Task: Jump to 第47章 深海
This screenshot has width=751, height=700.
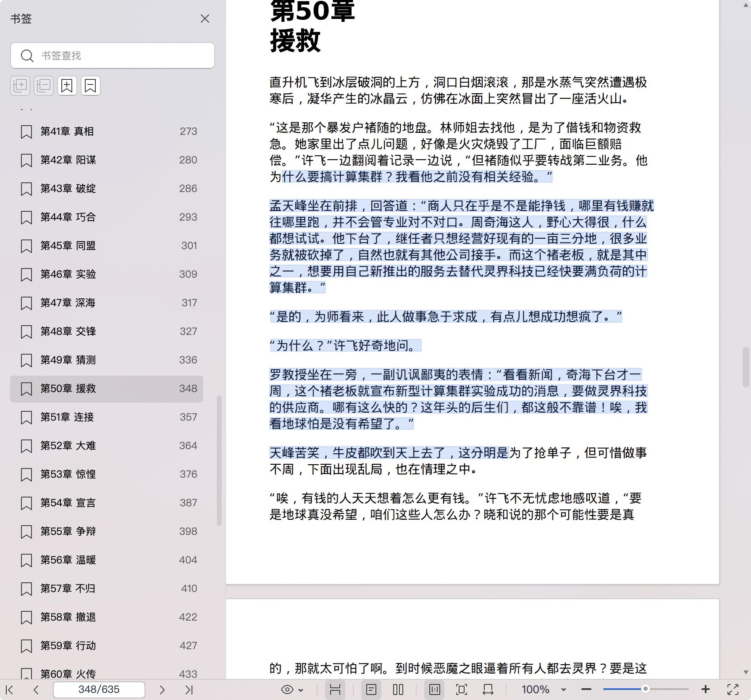Action: coord(107,303)
